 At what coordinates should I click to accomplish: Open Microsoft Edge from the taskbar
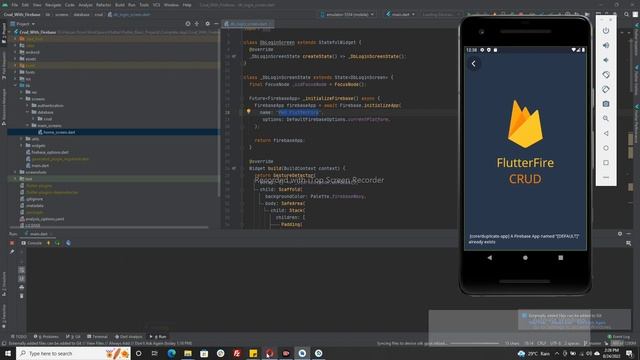point(171,353)
